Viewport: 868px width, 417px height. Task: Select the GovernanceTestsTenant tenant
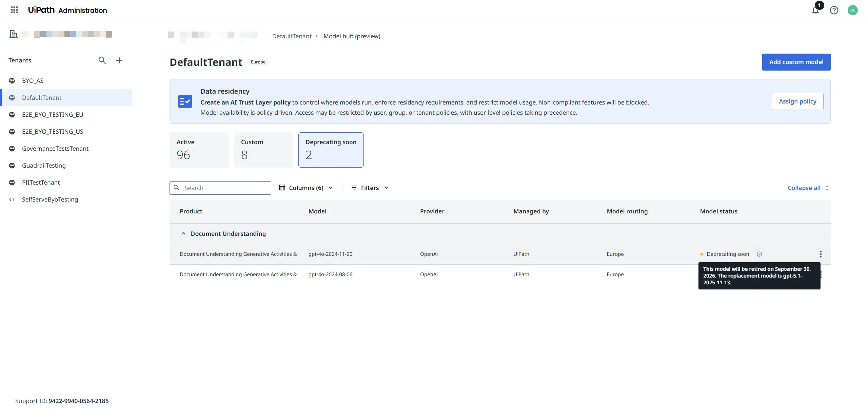66,149
